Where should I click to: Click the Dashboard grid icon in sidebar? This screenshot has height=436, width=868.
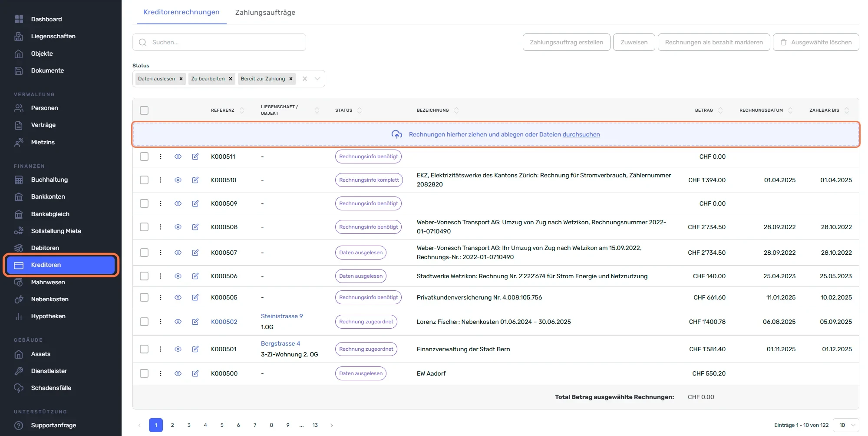tap(19, 19)
